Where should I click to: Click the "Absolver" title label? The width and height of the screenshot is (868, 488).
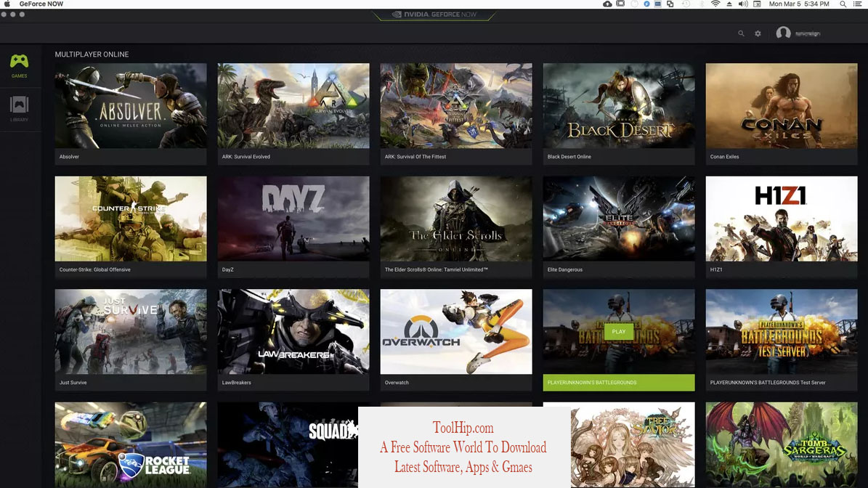click(x=69, y=157)
